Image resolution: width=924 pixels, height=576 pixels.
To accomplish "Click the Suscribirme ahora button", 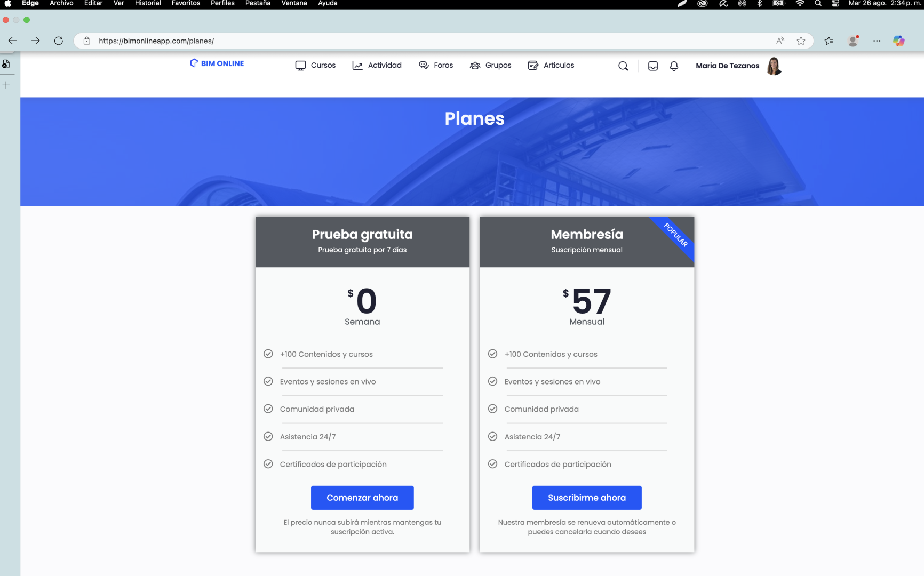I will pyautogui.click(x=587, y=498).
